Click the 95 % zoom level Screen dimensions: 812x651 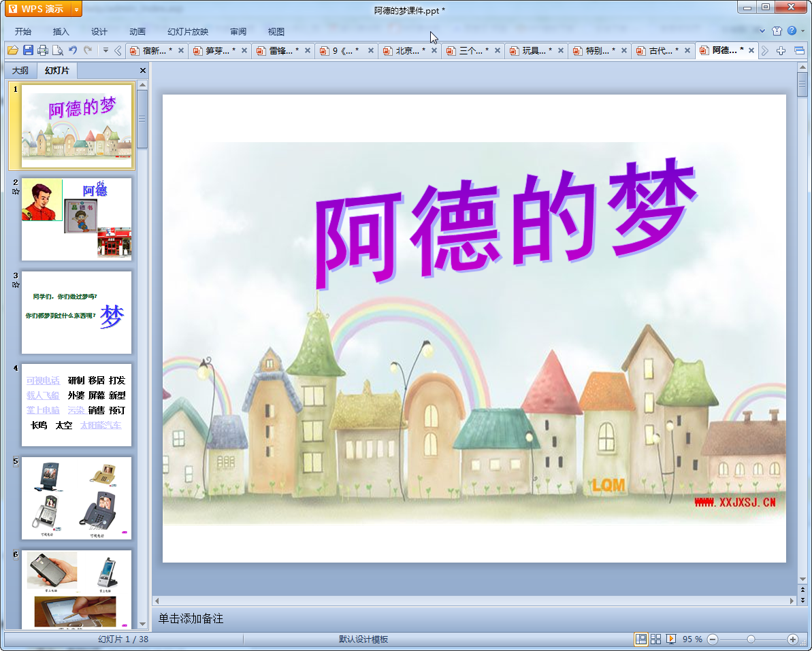(x=692, y=639)
